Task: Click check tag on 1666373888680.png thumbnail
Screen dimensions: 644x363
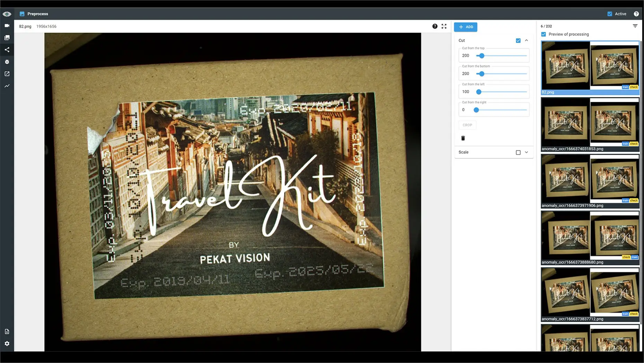Action: (x=626, y=257)
